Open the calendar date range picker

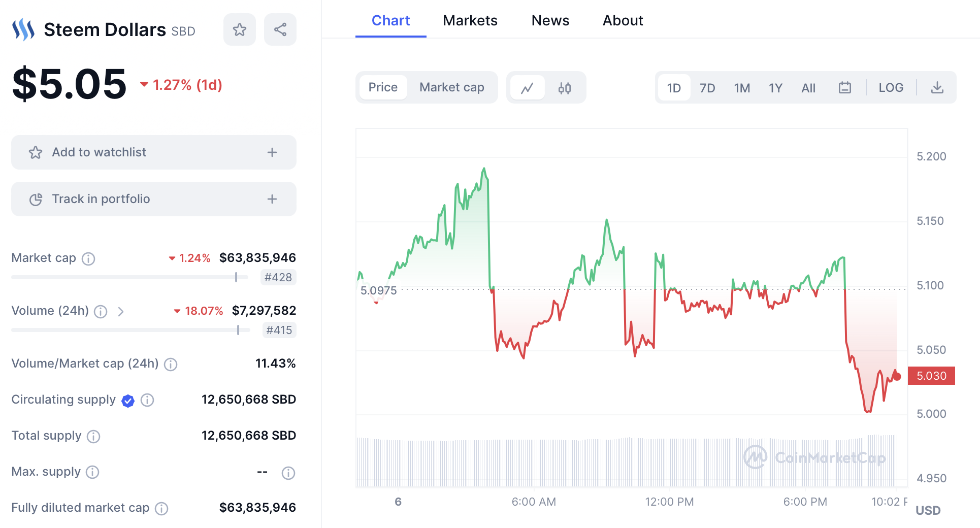click(x=844, y=88)
